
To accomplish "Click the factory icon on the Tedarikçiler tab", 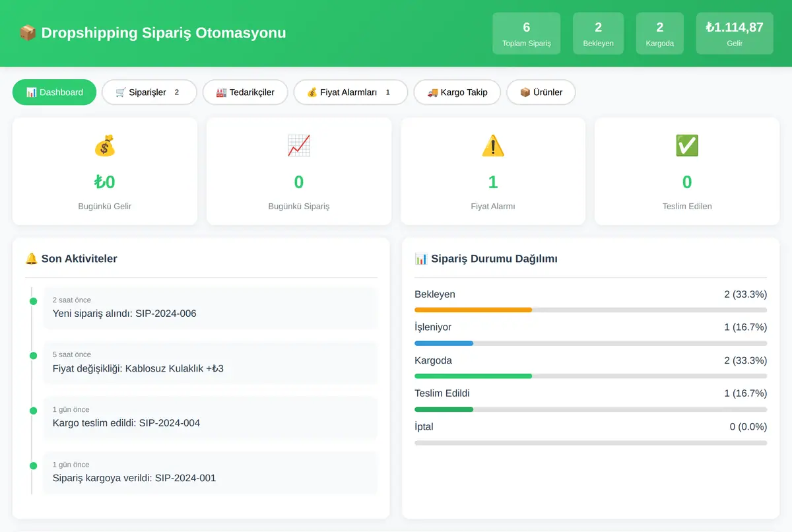I will click(221, 92).
